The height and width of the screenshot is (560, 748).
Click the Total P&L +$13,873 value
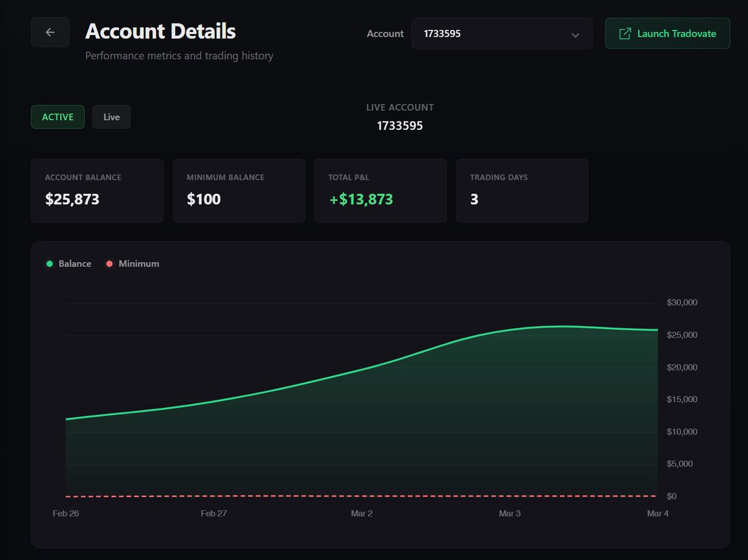361,200
